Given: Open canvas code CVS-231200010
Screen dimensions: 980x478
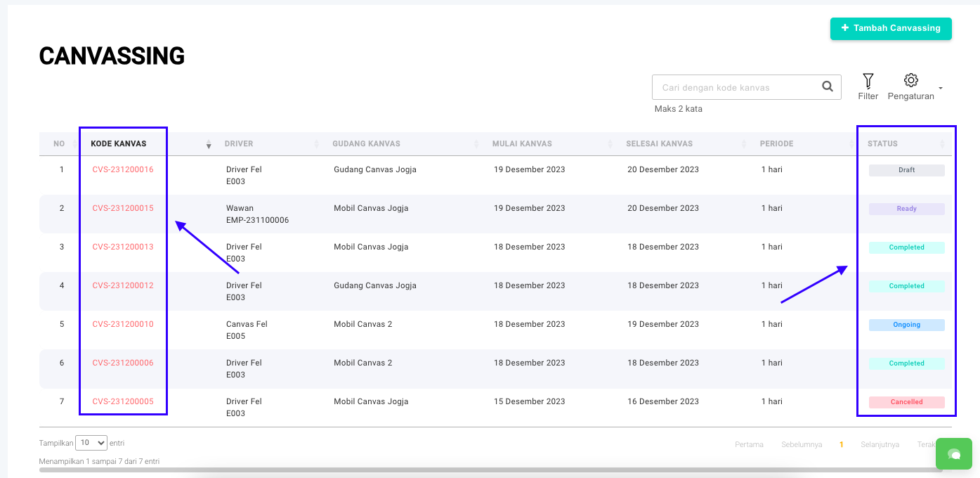Looking at the screenshot, I should click(123, 324).
